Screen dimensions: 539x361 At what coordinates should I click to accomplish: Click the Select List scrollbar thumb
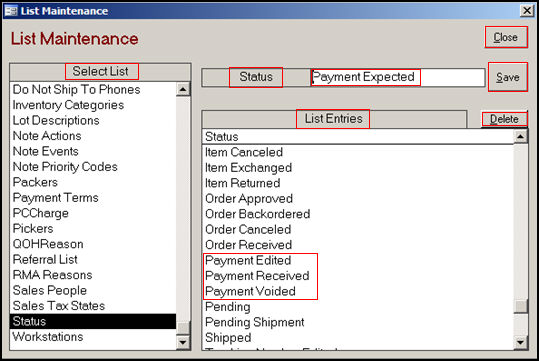(183, 328)
